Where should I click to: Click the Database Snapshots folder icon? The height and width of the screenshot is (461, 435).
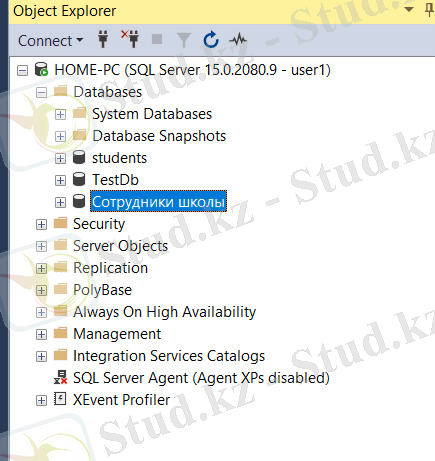[79, 135]
